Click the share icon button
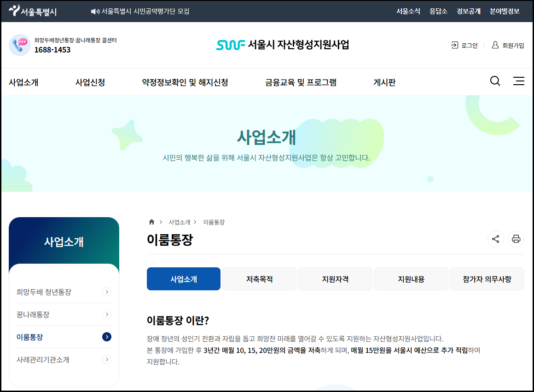 click(x=495, y=239)
